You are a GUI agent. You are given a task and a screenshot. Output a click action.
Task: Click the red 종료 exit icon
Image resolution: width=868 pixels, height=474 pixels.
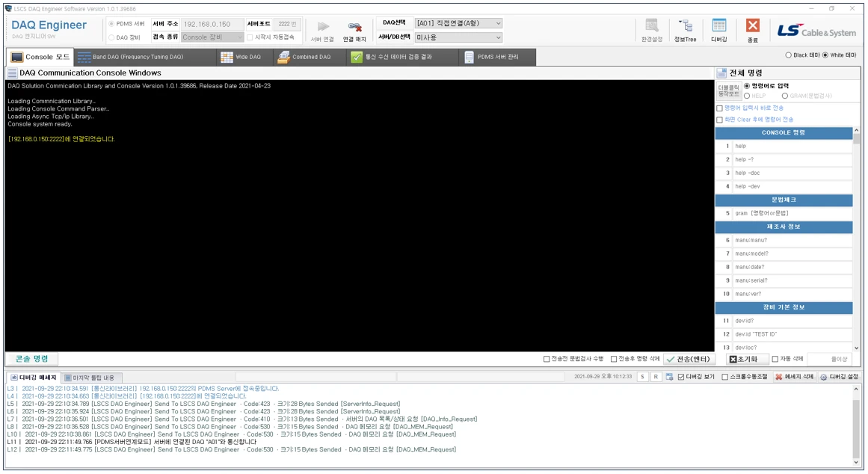tap(752, 26)
